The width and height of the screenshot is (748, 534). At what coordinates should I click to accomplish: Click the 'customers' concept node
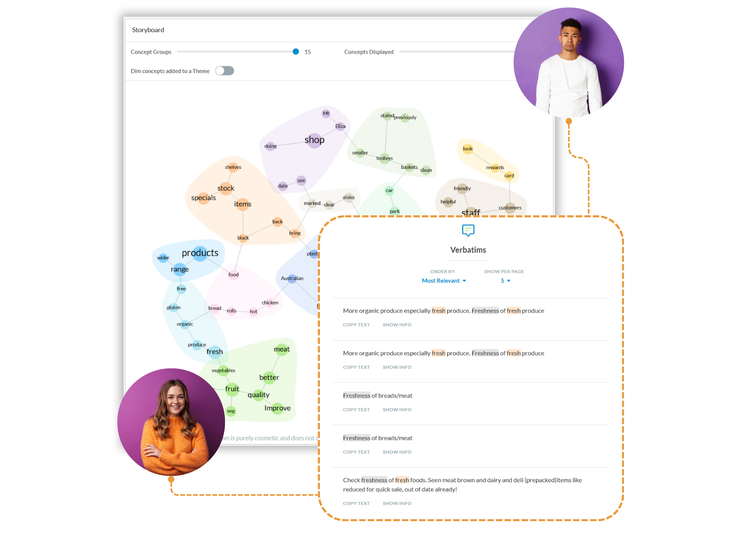[510, 208]
